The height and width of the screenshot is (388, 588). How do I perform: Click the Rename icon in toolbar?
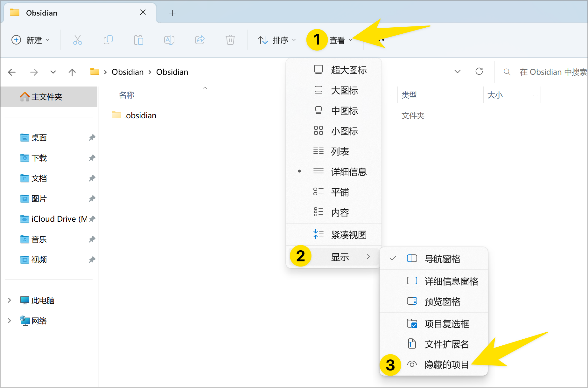click(x=169, y=40)
